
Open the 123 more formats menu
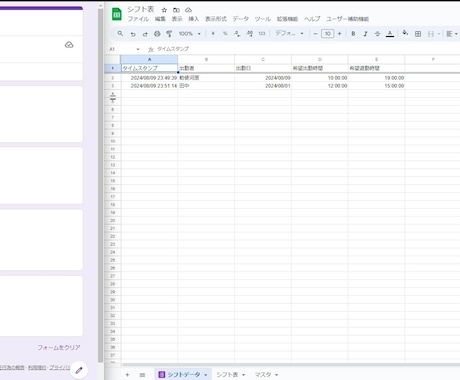262,34
